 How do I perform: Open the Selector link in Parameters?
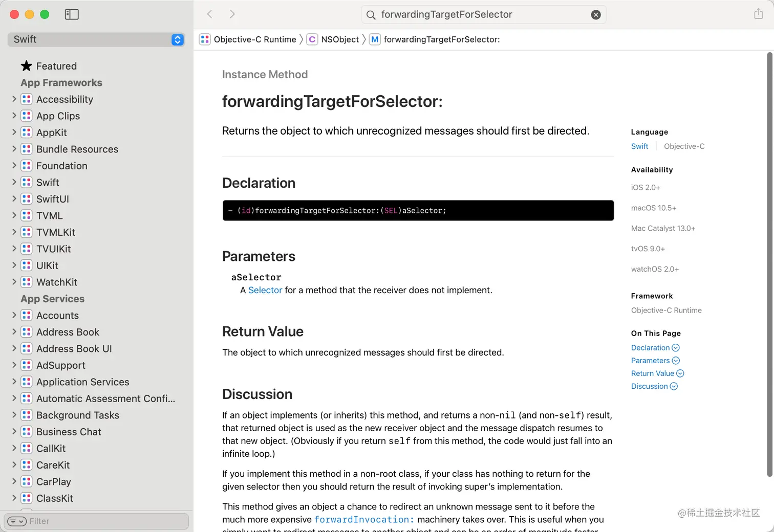click(265, 290)
